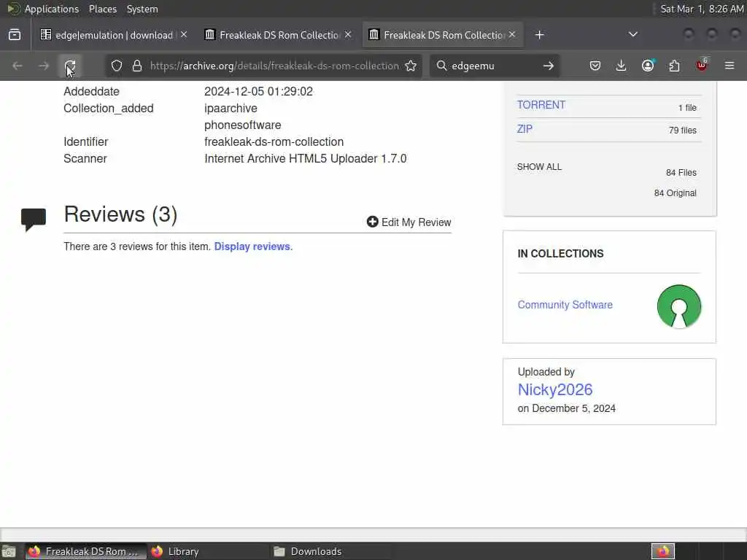
Task: Show site security padlock info
Action: click(x=137, y=66)
